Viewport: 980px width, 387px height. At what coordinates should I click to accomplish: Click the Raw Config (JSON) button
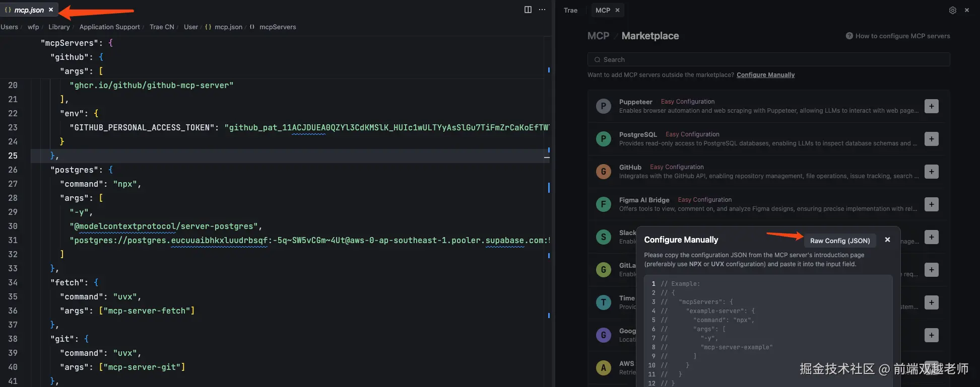(x=840, y=241)
